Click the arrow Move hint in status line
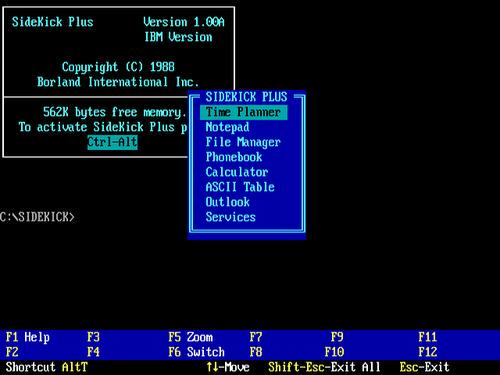Viewport: 500px width, 375px height. 228,367
